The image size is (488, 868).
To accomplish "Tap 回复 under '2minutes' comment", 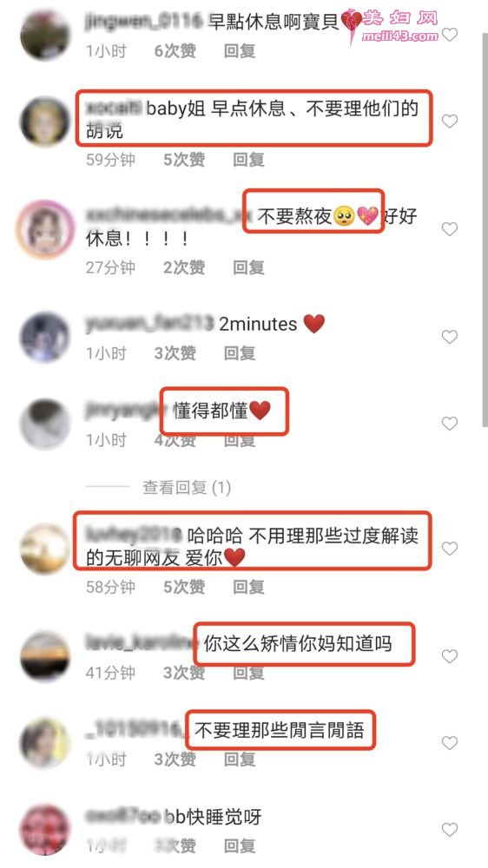I will [240, 353].
